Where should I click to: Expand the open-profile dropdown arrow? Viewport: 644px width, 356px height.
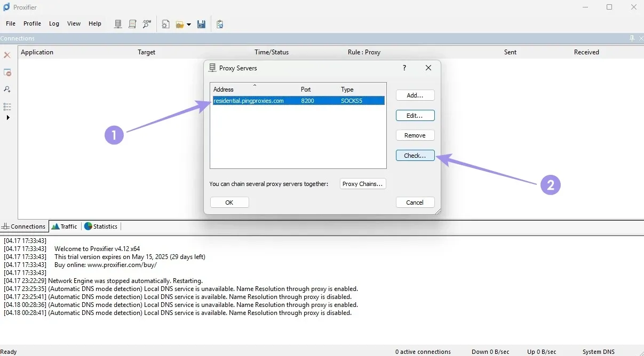pyautogui.click(x=189, y=25)
